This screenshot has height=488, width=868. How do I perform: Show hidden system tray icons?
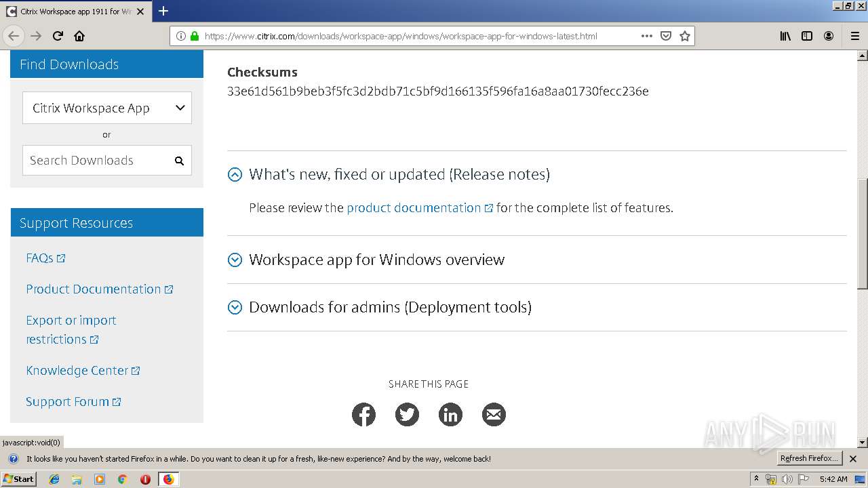point(756,479)
